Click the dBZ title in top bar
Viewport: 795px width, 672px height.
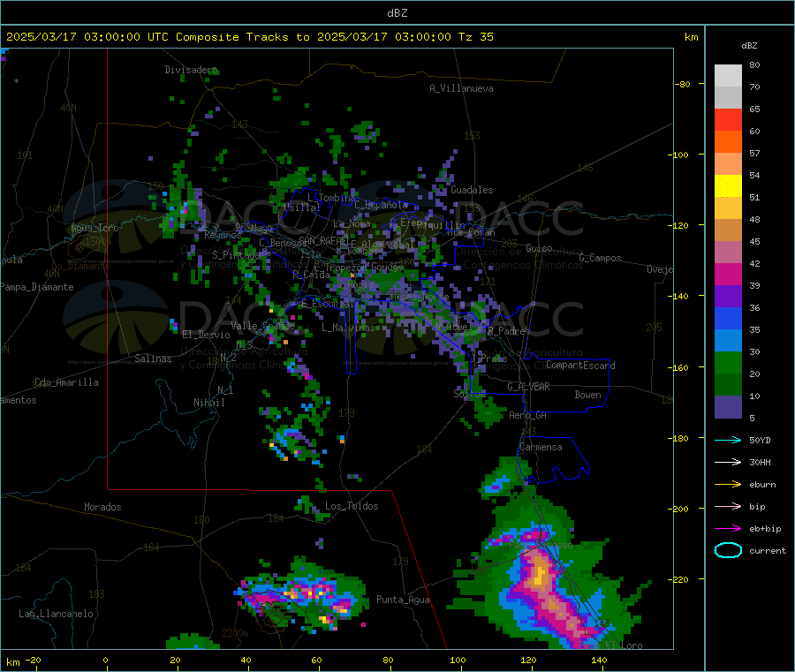point(397,13)
